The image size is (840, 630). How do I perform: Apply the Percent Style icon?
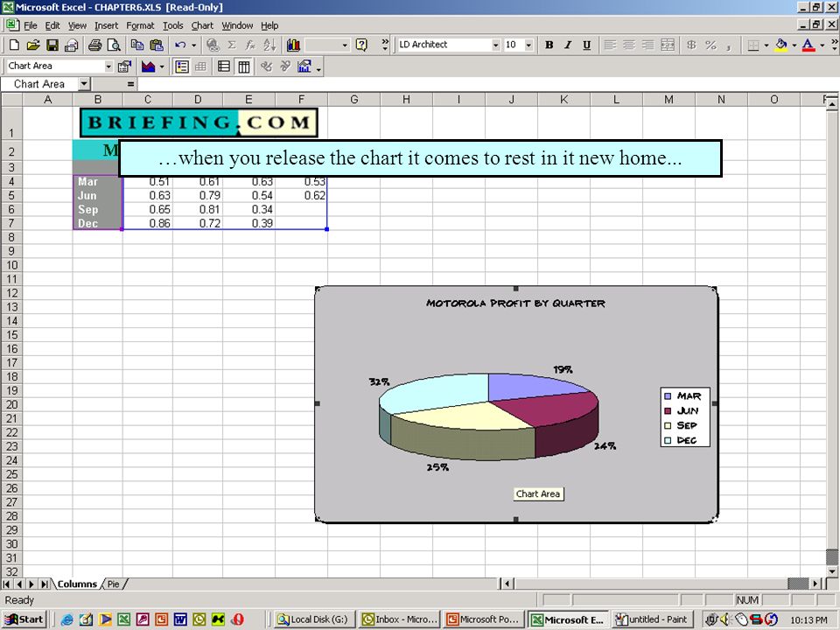(x=710, y=45)
